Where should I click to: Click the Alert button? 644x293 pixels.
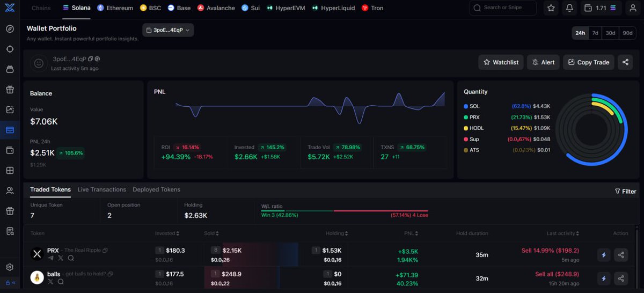point(544,62)
